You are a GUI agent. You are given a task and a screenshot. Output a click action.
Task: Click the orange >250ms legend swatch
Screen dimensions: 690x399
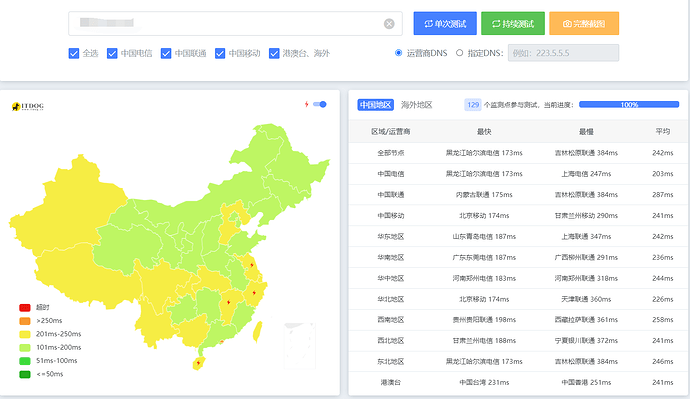tap(25, 321)
